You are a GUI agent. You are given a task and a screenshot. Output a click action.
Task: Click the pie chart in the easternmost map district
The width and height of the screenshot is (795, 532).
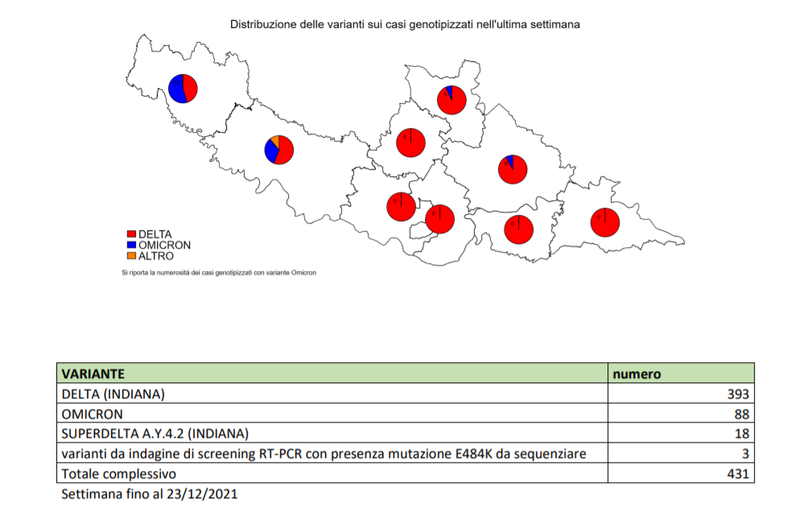[x=604, y=222]
